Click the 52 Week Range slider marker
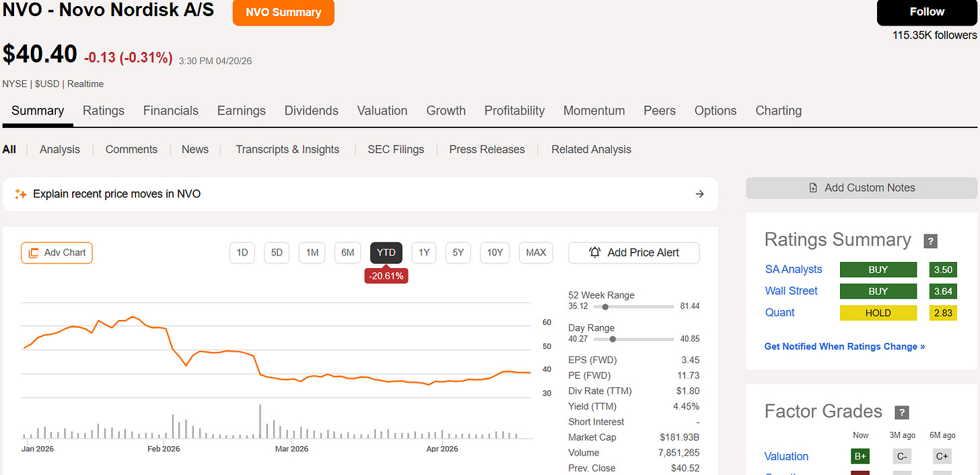 click(x=605, y=307)
